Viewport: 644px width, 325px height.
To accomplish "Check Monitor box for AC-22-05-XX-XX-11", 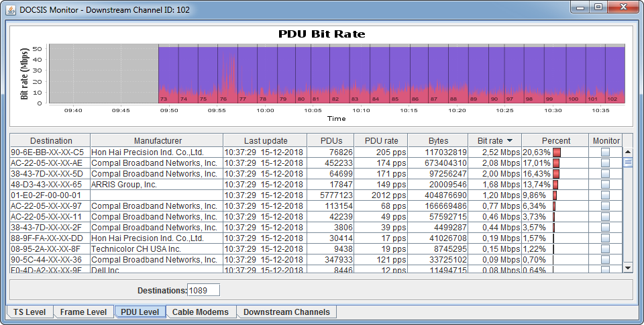I will pyautogui.click(x=605, y=216).
